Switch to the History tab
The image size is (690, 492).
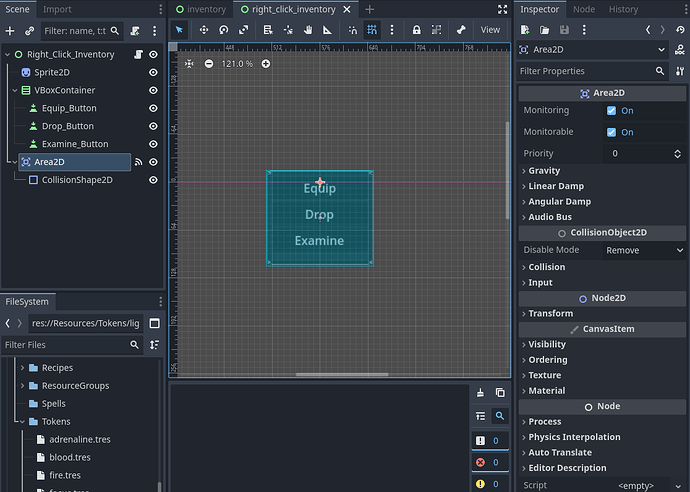623,9
